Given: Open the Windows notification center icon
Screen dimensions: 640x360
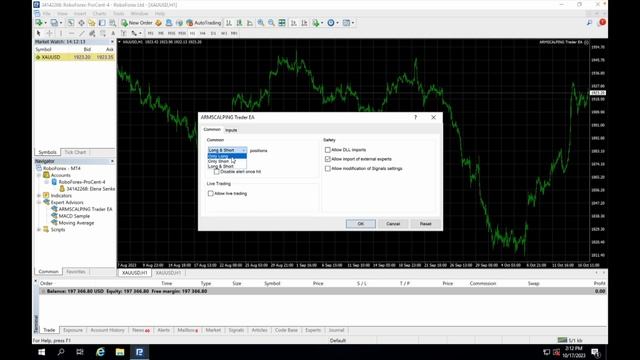Looking at the screenshot, I should click(596, 352).
